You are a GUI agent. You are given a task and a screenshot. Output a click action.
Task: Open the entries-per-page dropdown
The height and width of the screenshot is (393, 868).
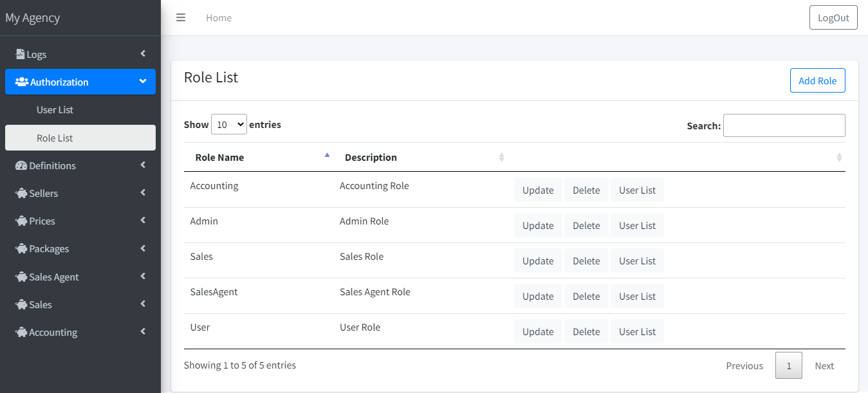(229, 124)
